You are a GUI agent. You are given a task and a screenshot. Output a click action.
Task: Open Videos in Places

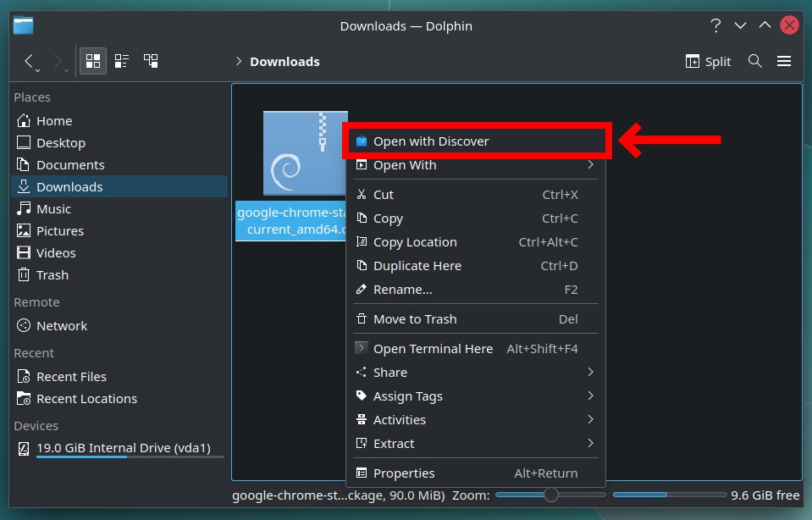point(119,252)
